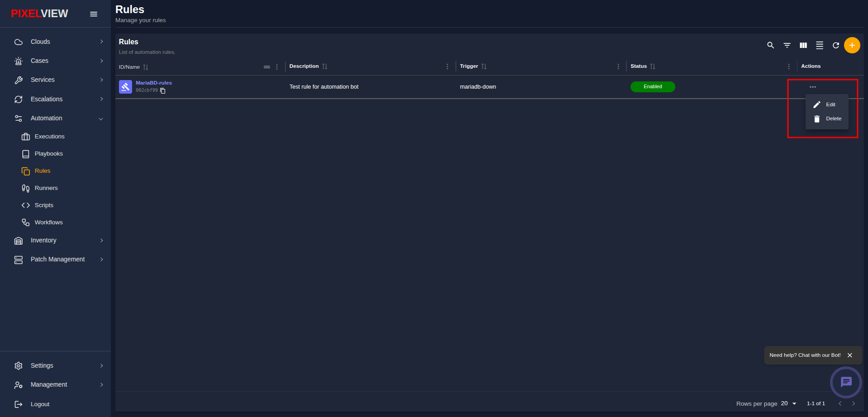Copy rule ID 002cbf99
Viewport: 868px width, 417px height.
(x=163, y=91)
